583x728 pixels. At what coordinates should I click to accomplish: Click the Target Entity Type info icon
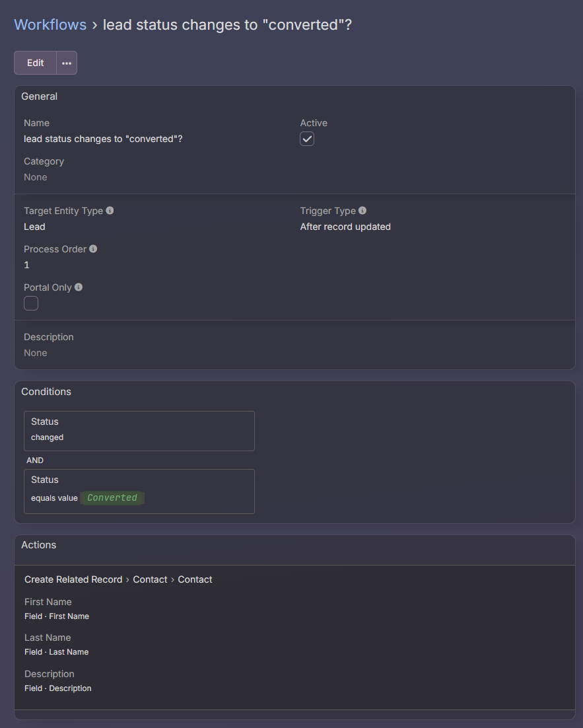click(110, 211)
